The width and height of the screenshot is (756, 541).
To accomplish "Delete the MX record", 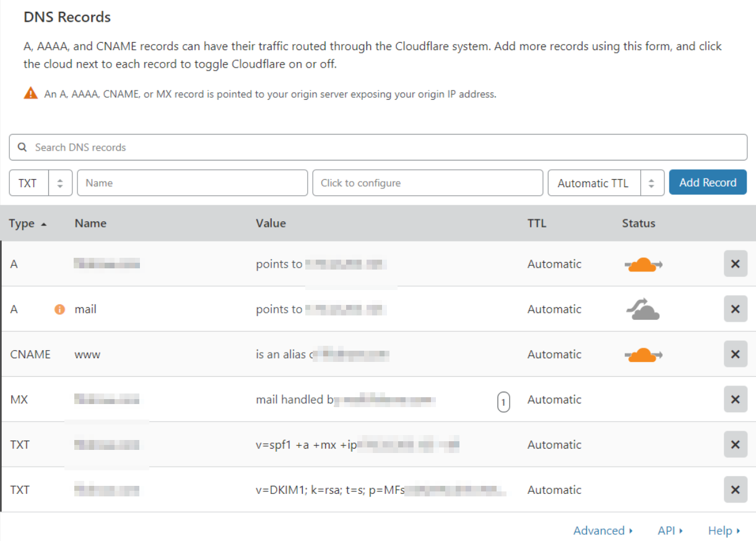I will point(735,400).
